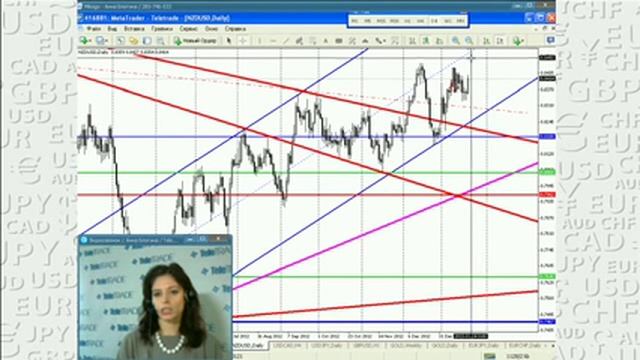Toggle chart auto scroll
This screenshot has width=640, height=360.
pyautogui.click(x=486, y=40)
